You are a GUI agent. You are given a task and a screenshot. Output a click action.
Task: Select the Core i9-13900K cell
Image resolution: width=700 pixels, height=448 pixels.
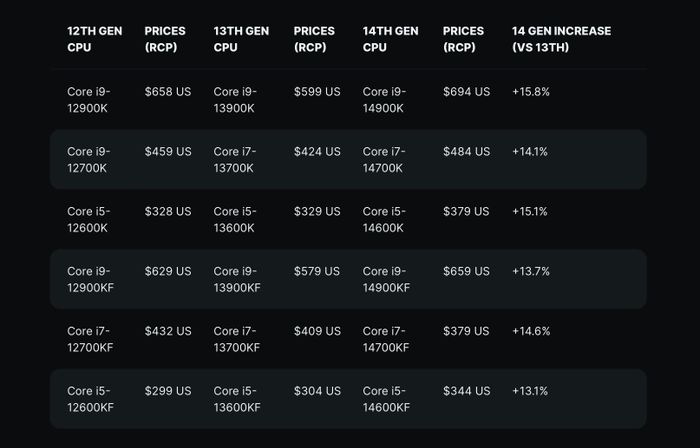[x=236, y=99]
